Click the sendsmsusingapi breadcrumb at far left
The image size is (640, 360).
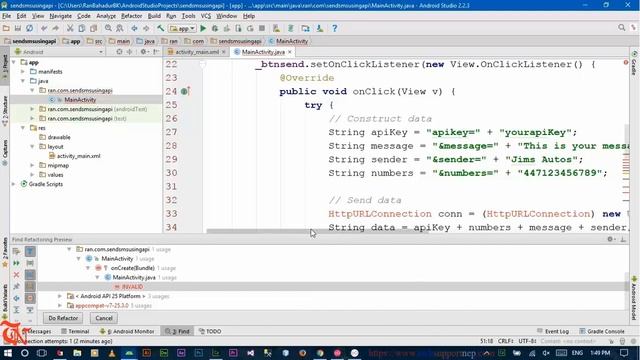(x=30, y=41)
